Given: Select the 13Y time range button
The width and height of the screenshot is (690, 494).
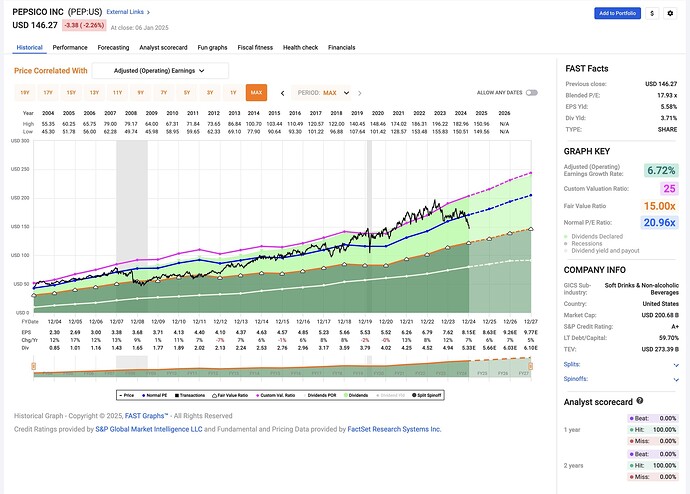Looking at the screenshot, I should [94, 93].
